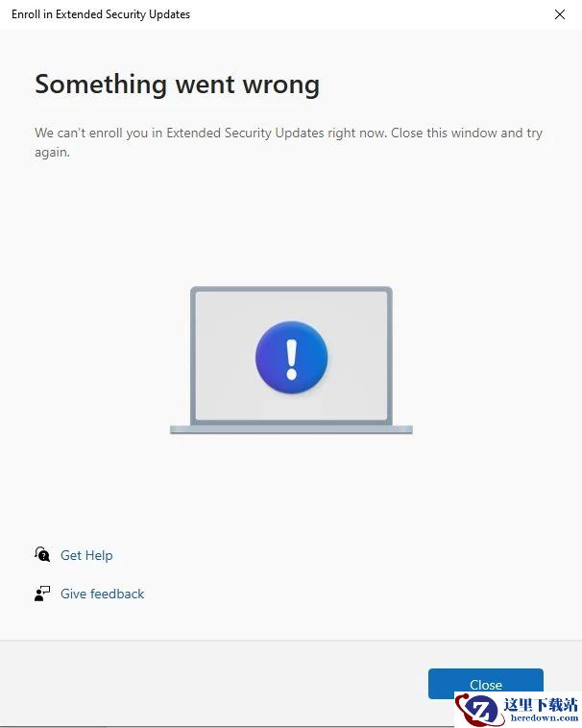The image size is (582, 728).
Task: Dismiss the dialog using the title bar X
Action: 560,14
